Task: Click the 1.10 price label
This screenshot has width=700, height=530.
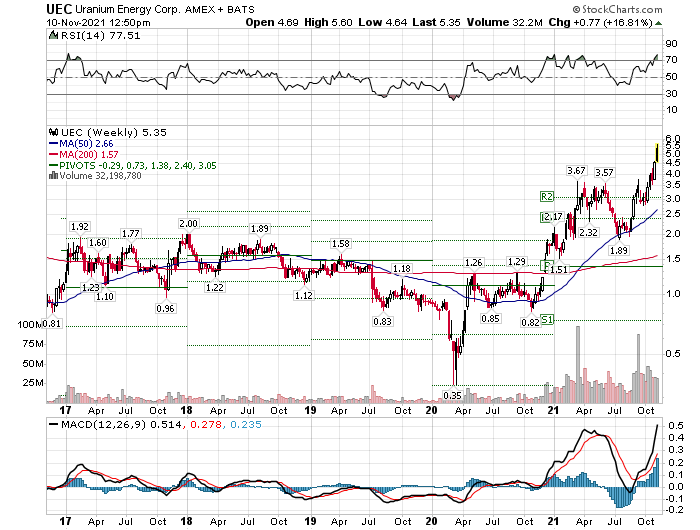Action: click(105, 296)
